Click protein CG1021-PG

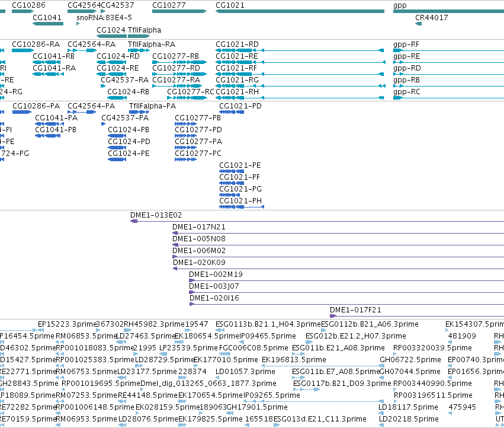pos(240,190)
